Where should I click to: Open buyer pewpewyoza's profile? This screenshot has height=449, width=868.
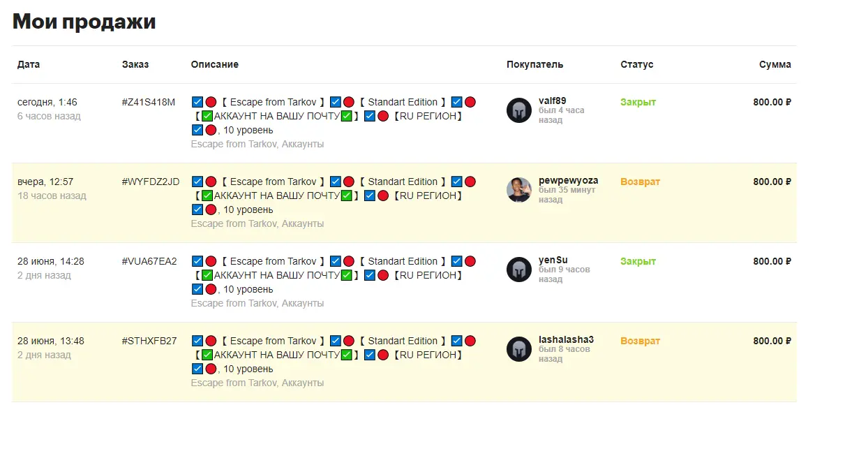click(569, 180)
